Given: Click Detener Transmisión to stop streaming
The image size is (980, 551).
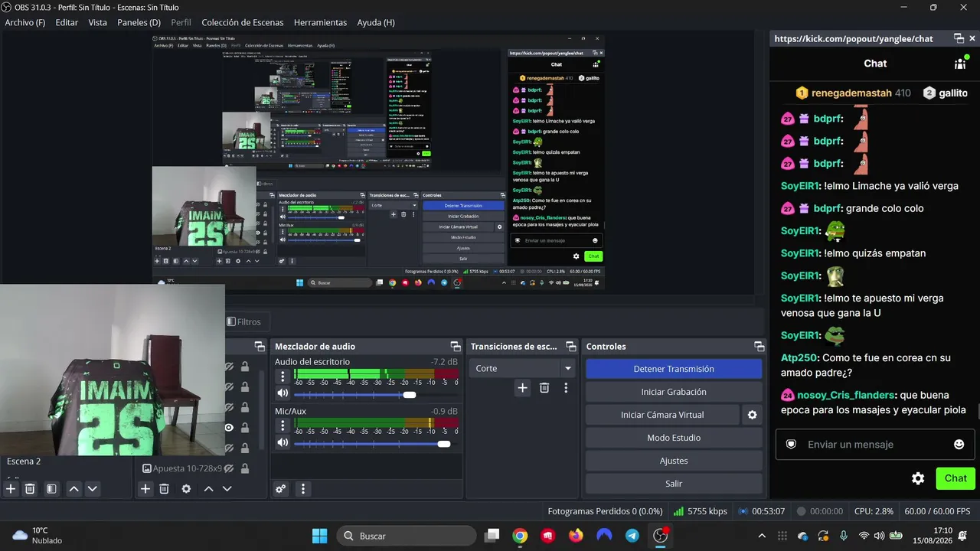Looking at the screenshot, I should (x=674, y=369).
